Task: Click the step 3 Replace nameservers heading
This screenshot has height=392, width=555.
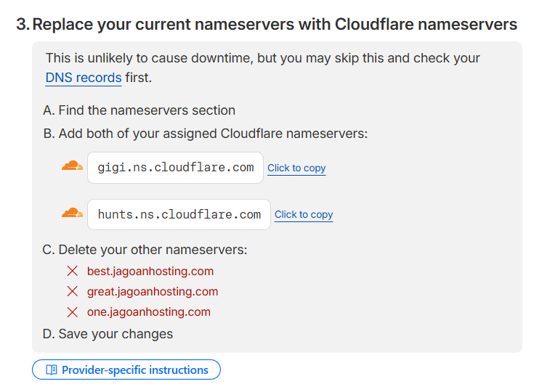Action: [267, 25]
